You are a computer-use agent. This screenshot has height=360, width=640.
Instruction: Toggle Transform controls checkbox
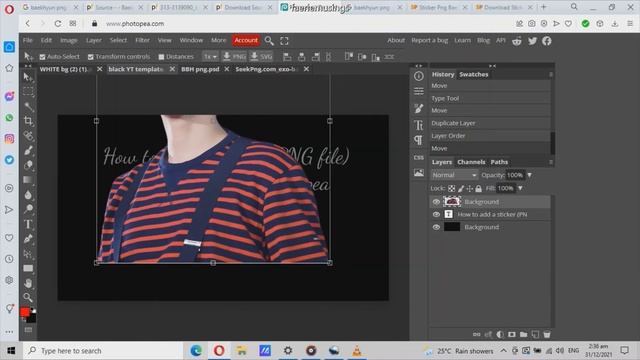(x=91, y=57)
